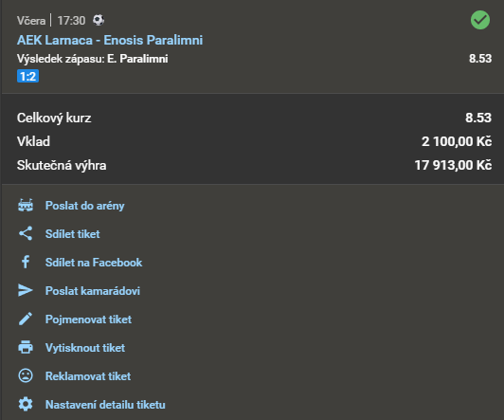Choose Poslat kamarádovi option
Image resolution: width=504 pixels, height=420 pixels.
pos(93,291)
